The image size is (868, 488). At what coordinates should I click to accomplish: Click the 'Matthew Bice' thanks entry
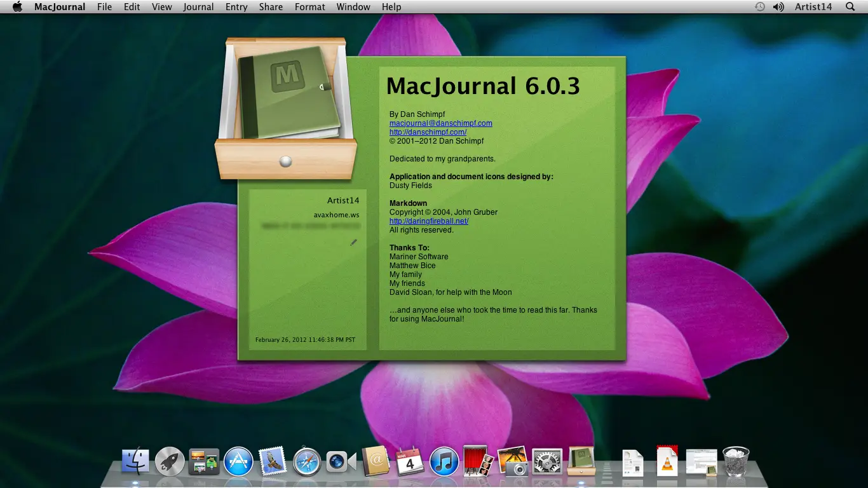coord(412,266)
